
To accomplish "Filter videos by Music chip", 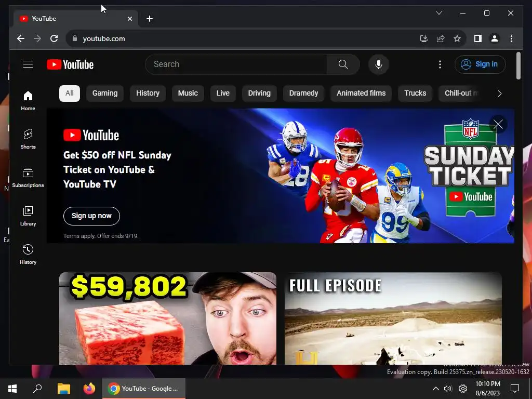I will point(188,94).
